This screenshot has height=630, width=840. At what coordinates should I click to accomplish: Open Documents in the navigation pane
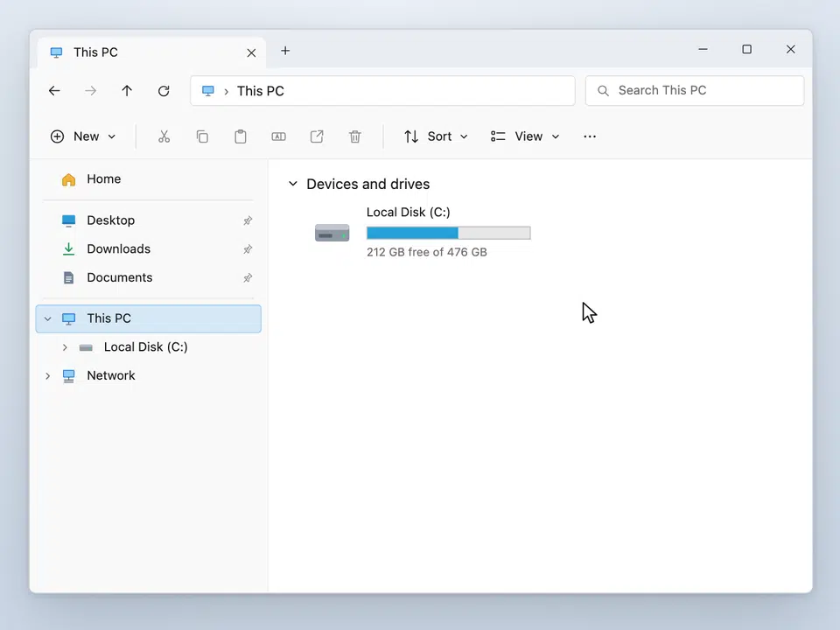148,277
